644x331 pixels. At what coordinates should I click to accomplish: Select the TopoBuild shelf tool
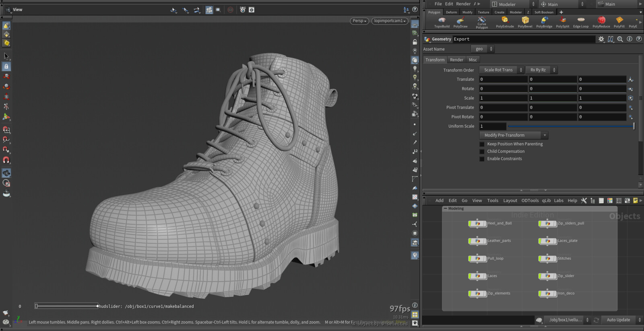[442, 22]
